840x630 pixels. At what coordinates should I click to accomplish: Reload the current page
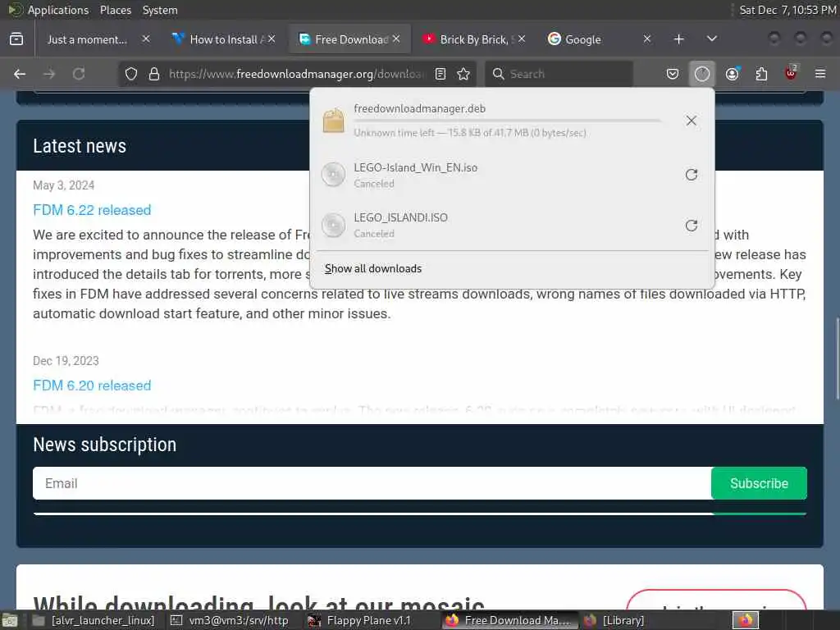pos(79,74)
